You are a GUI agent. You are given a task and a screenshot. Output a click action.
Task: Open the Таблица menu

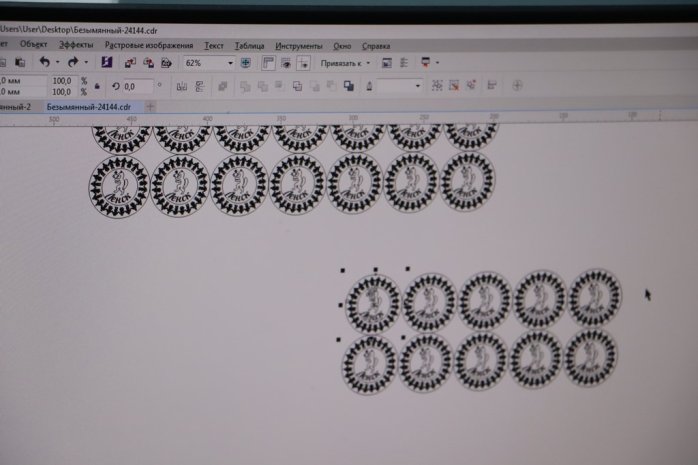[249, 46]
